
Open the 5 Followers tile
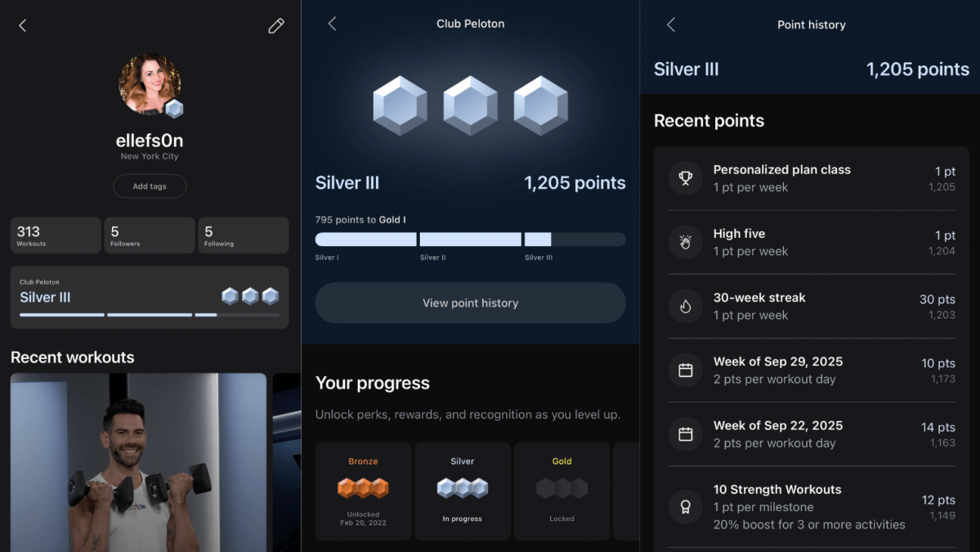[149, 236]
